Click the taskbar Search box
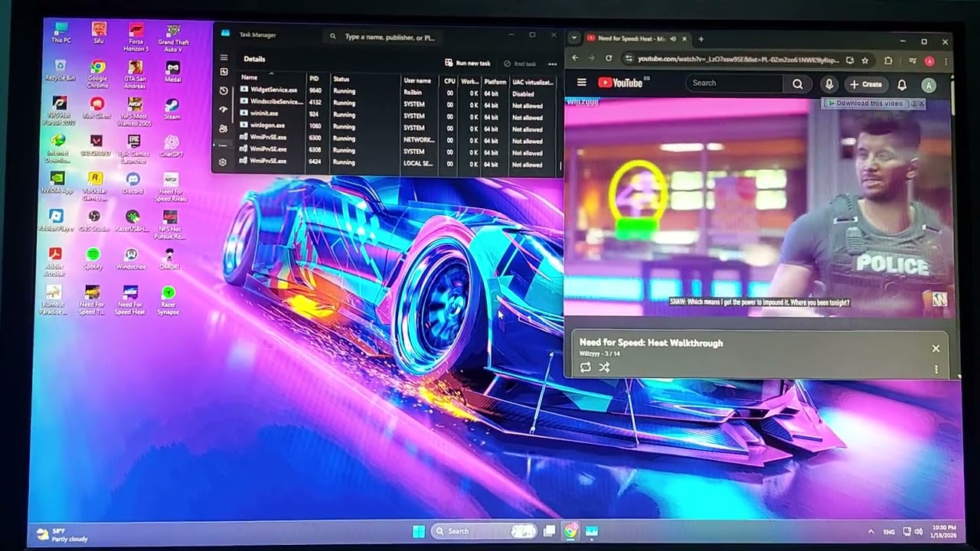The height and width of the screenshot is (551, 980). [484, 531]
